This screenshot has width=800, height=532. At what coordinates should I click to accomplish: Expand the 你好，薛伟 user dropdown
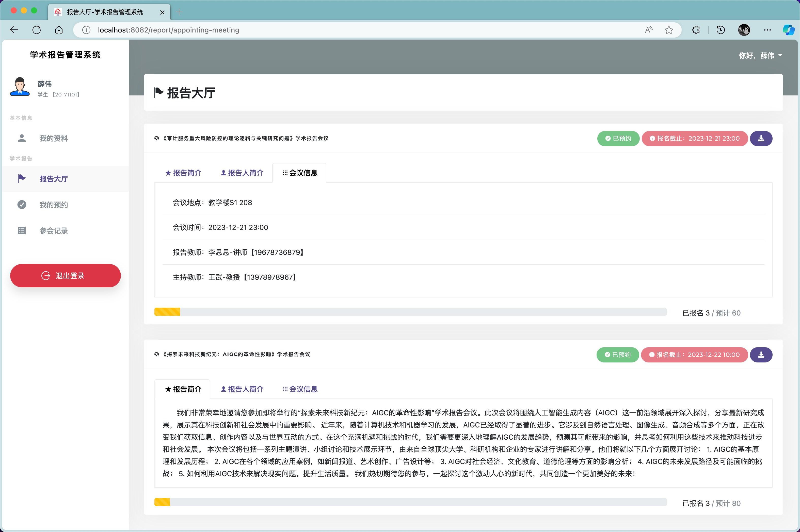coord(760,55)
